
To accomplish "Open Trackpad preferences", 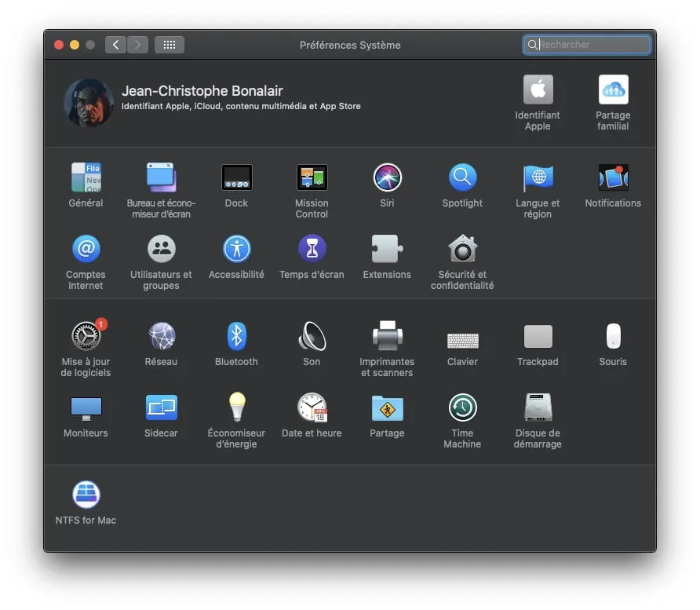I will coord(538,336).
